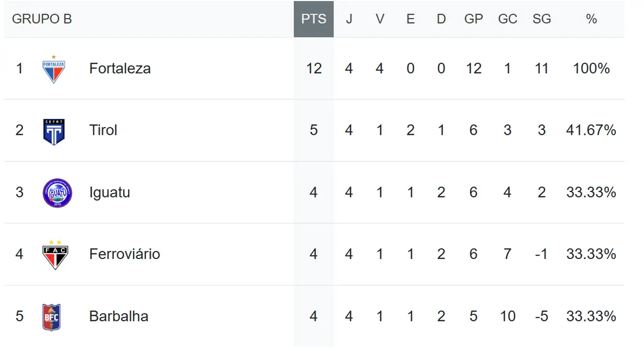
Task: Click the Fortaleza team crest icon
Action: tap(54, 69)
